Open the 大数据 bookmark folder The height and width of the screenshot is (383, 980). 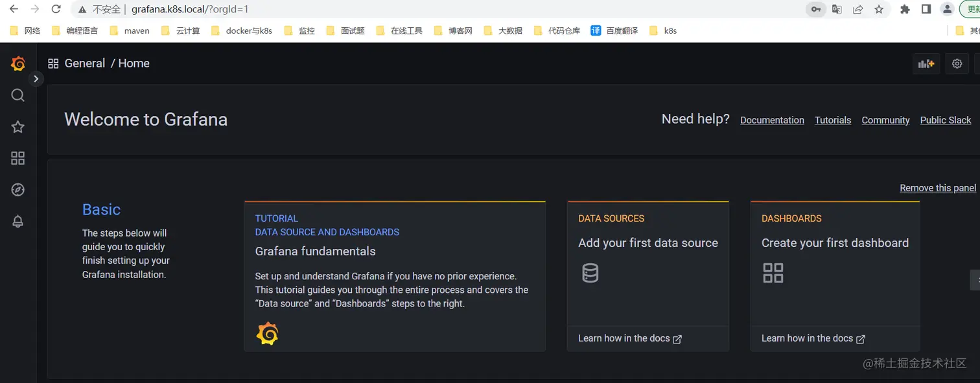click(503, 30)
